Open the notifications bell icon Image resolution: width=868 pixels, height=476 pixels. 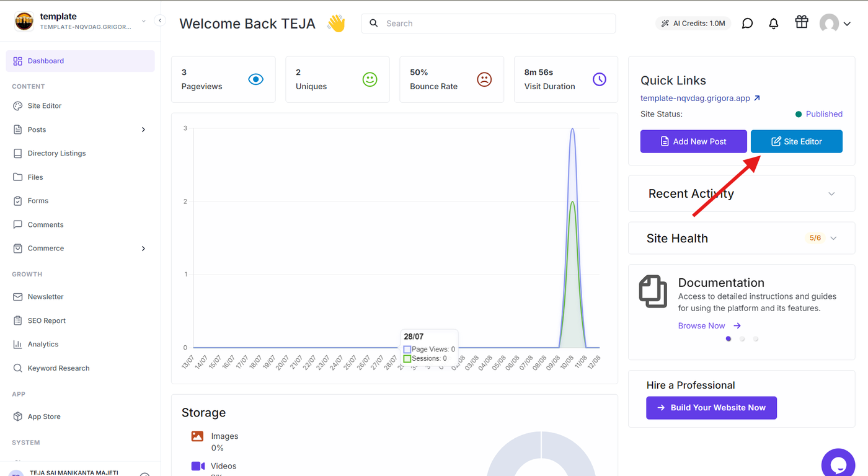774,24
